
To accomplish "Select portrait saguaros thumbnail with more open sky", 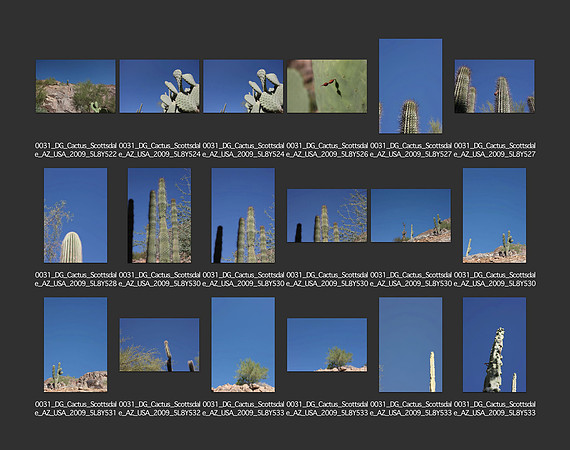I will (243, 216).
